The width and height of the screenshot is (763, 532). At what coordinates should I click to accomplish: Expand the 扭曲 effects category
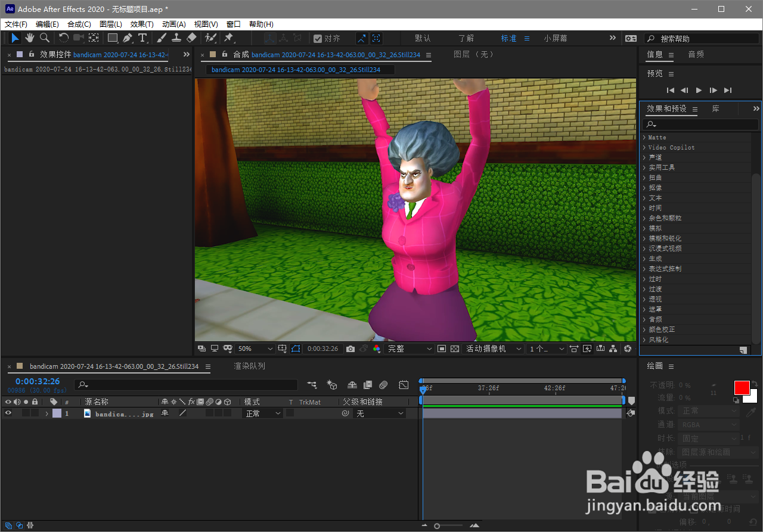click(644, 178)
